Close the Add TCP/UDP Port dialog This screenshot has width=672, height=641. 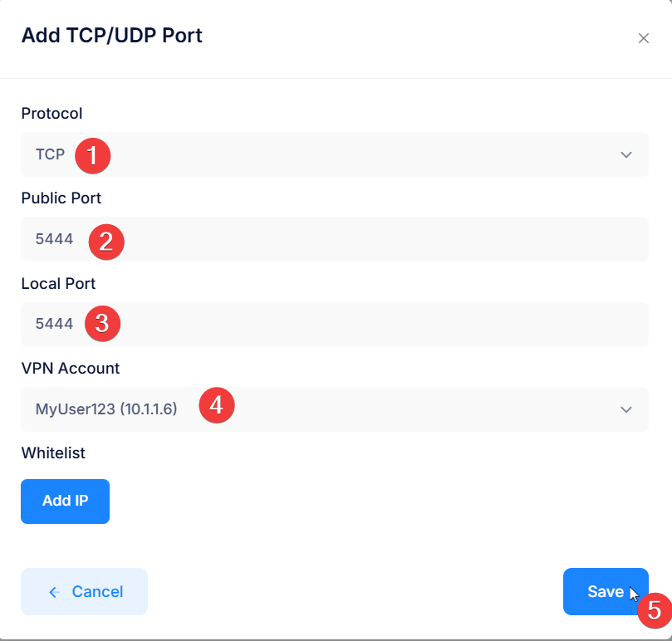click(x=643, y=38)
